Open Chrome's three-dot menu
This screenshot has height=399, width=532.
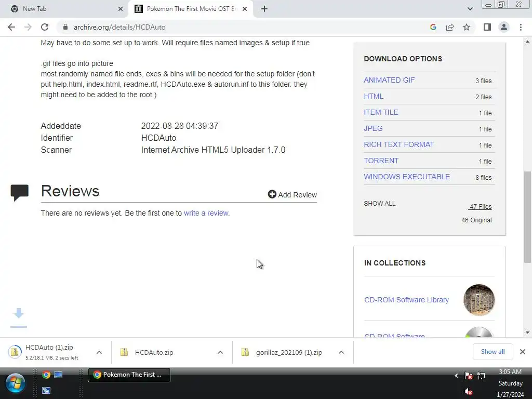(x=521, y=27)
